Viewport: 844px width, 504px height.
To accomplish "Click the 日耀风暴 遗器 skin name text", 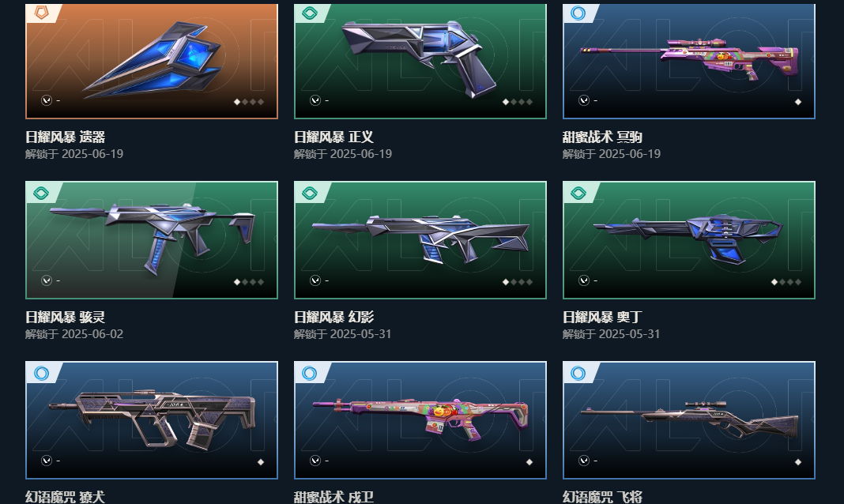I will pyautogui.click(x=65, y=137).
